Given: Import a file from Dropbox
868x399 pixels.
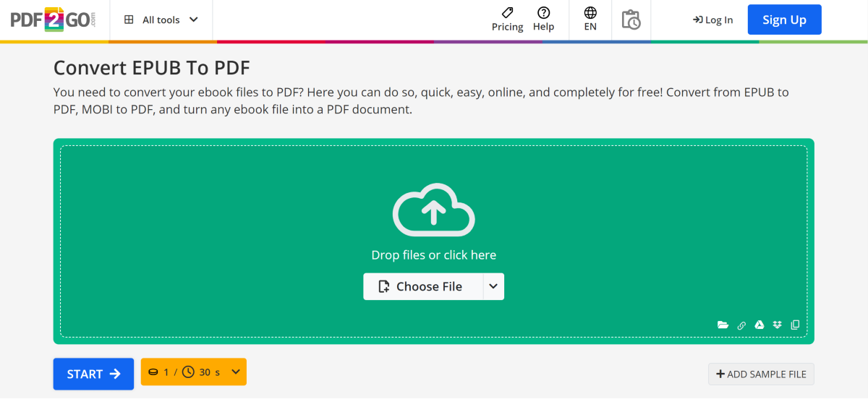Looking at the screenshot, I should [x=778, y=325].
